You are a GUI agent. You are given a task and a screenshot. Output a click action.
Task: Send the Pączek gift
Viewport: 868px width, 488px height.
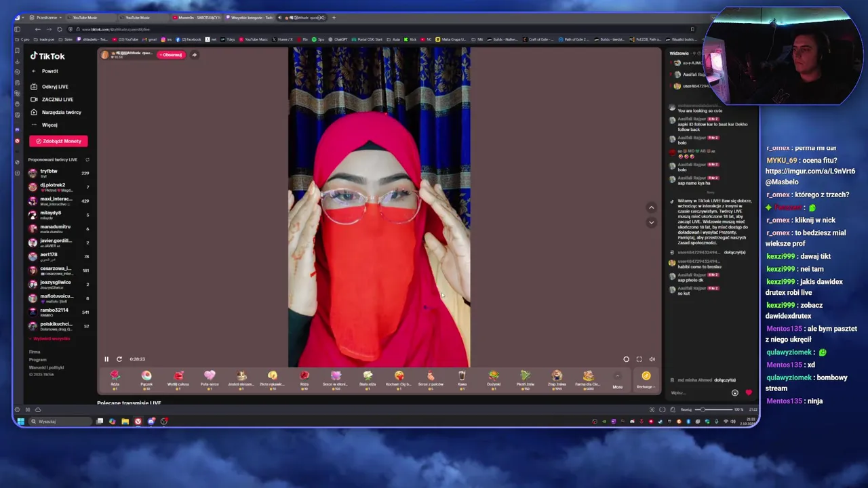click(146, 380)
